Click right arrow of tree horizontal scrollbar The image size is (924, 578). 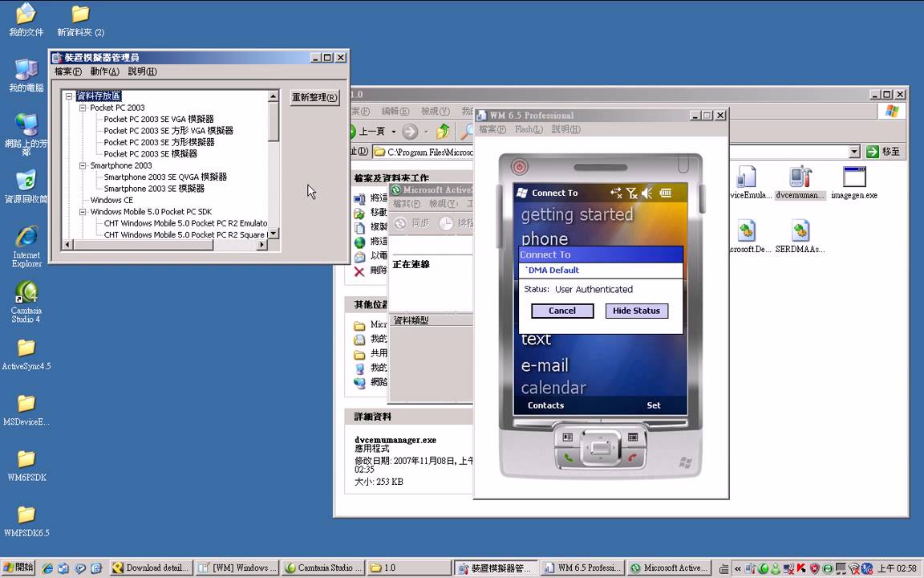click(x=262, y=245)
